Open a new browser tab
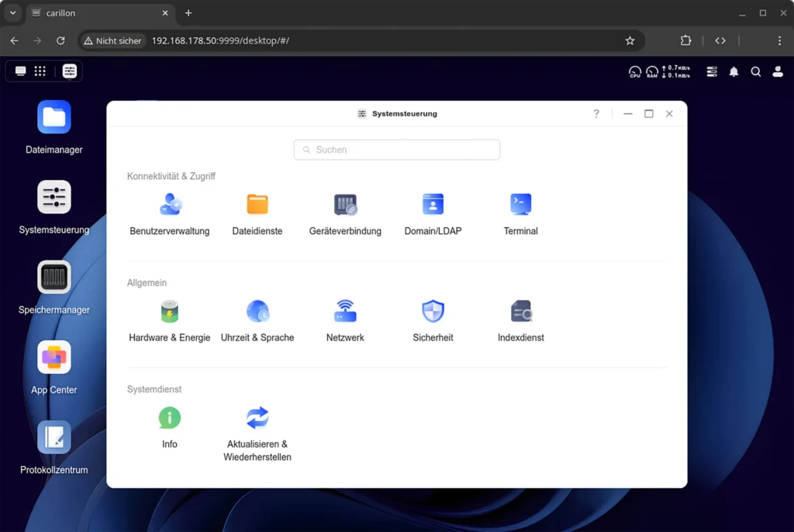This screenshot has width=794, height=532. (188, 13)
